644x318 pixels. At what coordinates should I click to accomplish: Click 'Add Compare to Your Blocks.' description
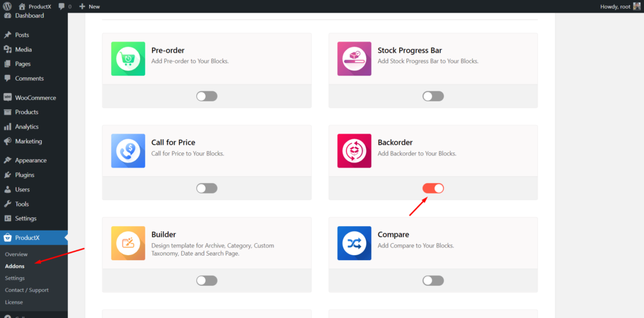click(x=416, y=246)
